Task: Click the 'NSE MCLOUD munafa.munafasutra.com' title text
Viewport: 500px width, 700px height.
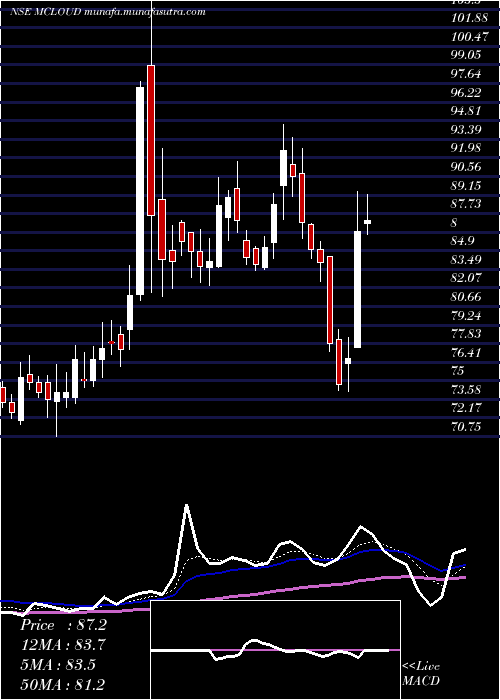Action: pos(108,12)
